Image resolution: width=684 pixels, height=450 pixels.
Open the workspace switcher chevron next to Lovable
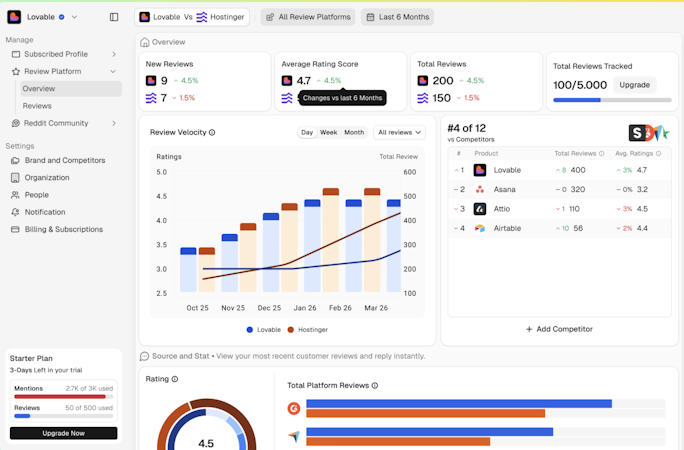click(x=74, y=17)
